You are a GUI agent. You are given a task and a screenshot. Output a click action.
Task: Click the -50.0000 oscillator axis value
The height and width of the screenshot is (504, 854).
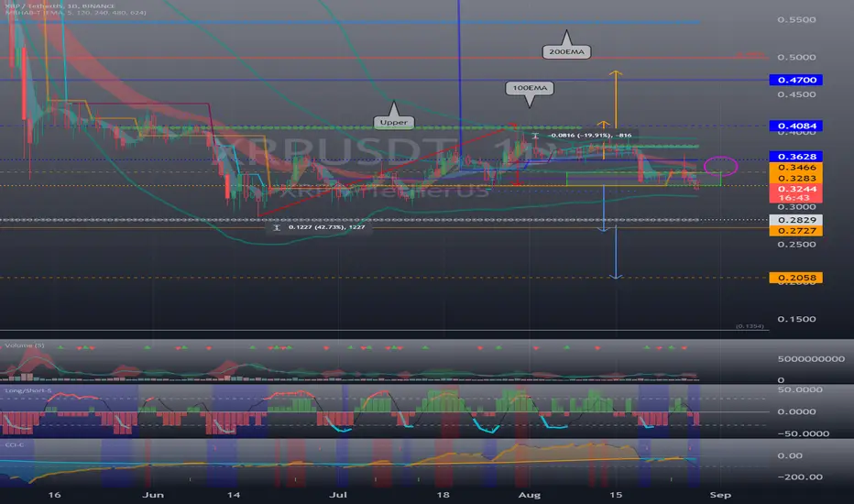(x=804, y=433)
